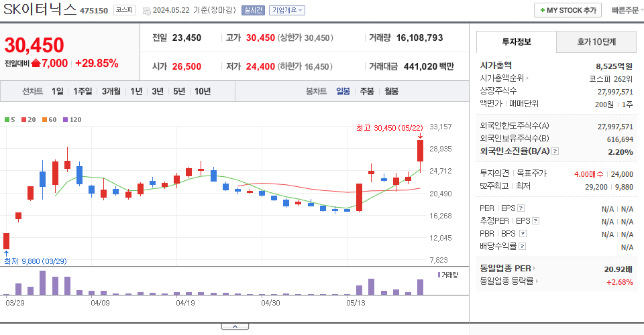
Task: Switch to the 투자정보 tab
Action: tap(517, 42)
